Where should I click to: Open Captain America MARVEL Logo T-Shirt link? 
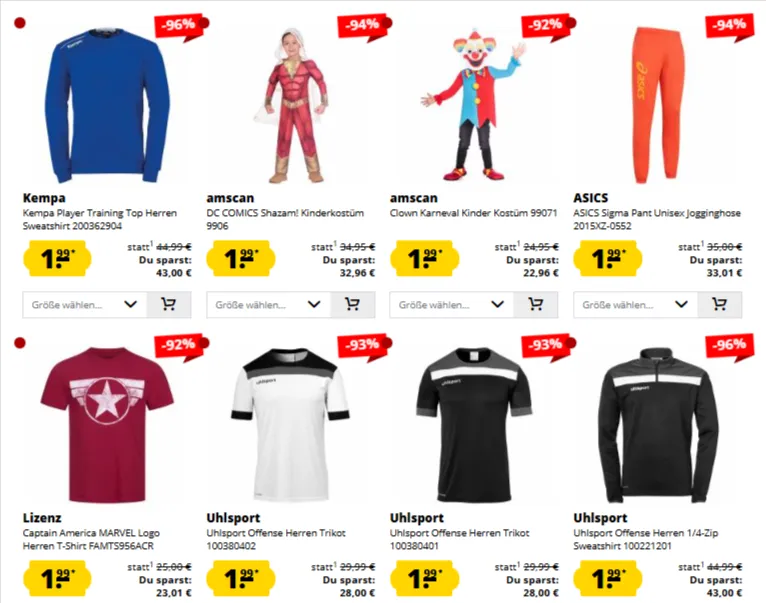[91, 539]
